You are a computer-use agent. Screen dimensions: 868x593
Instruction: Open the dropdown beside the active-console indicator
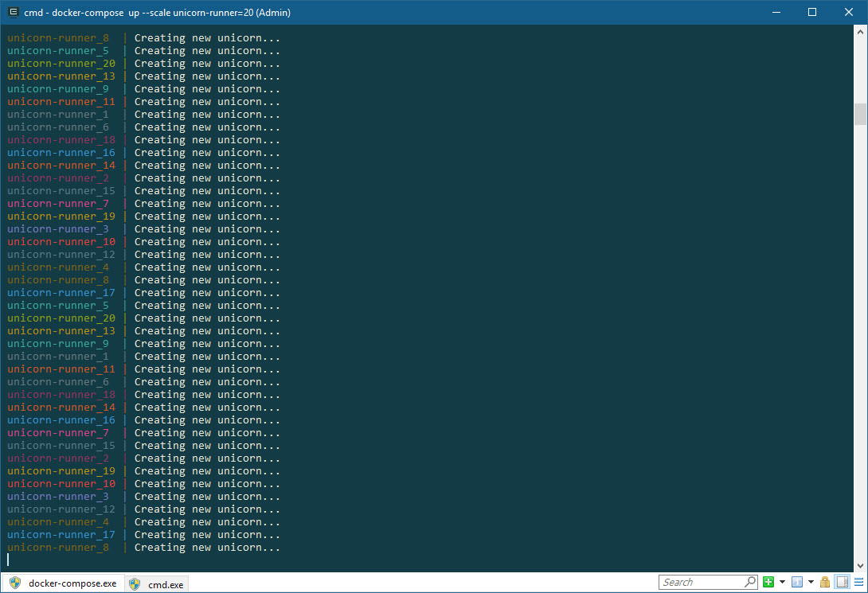point(810,582)
